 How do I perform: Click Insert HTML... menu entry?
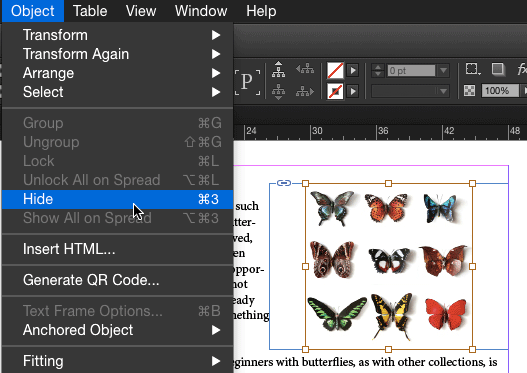pyautogui.click(x=118, y=249)
